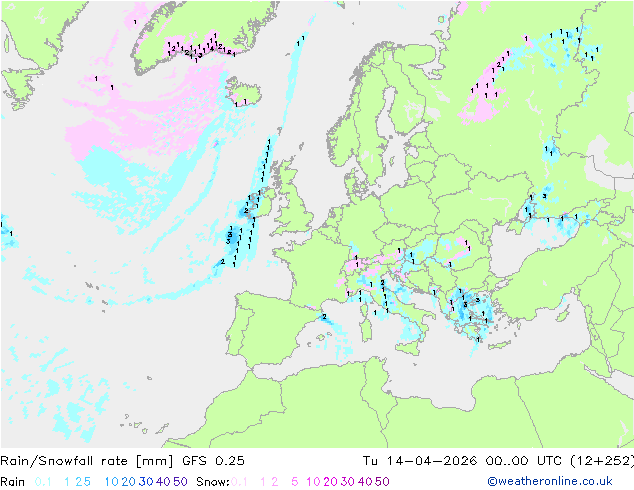The height and width of the screenshot is (490, 634).
Task: Click the "(12+252)" forecast offset text
Action: tap(602, 461)
